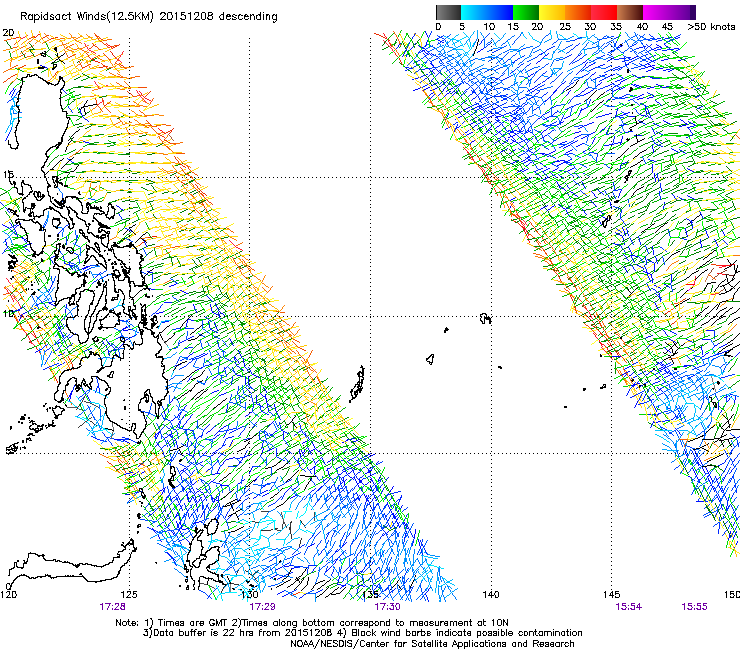The image size is (740, 650).
Task: Click the longitude '130' axis label
Action: (250, 594)
